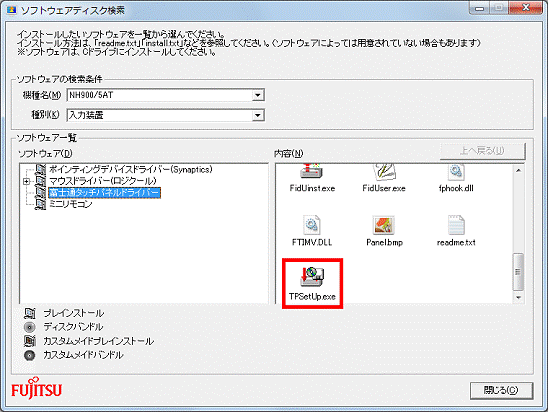Expand the マウスドライバー(ロジクール) tree node
Screen dimensions: 548x412
(26, 181)
